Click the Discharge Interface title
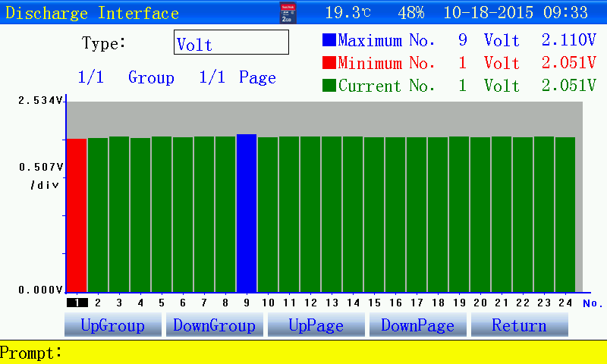Image resolution: width=607 pixels, height=364 pixels. pos(92,13)
